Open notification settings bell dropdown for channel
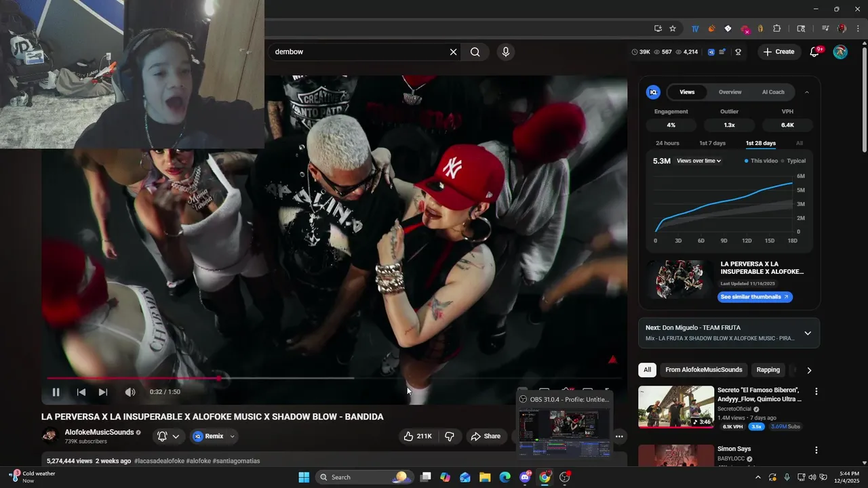The image size is (868, 488). tap(168, 436)
